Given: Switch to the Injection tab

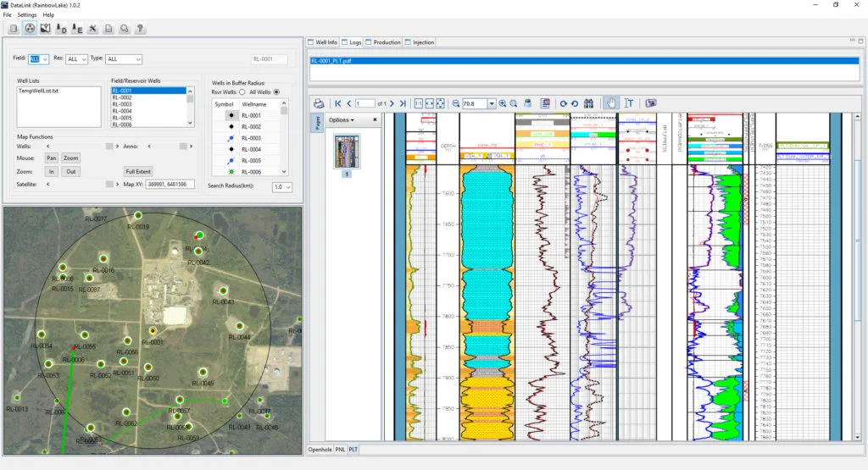Looking at the screenshot, I should pyautogui.click(x=420, y=42).
